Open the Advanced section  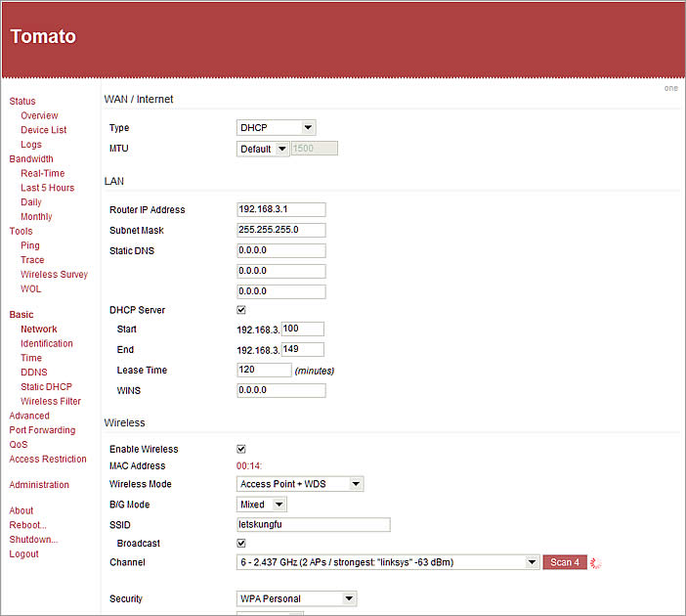pyautogui.click(x=29, y=416)
